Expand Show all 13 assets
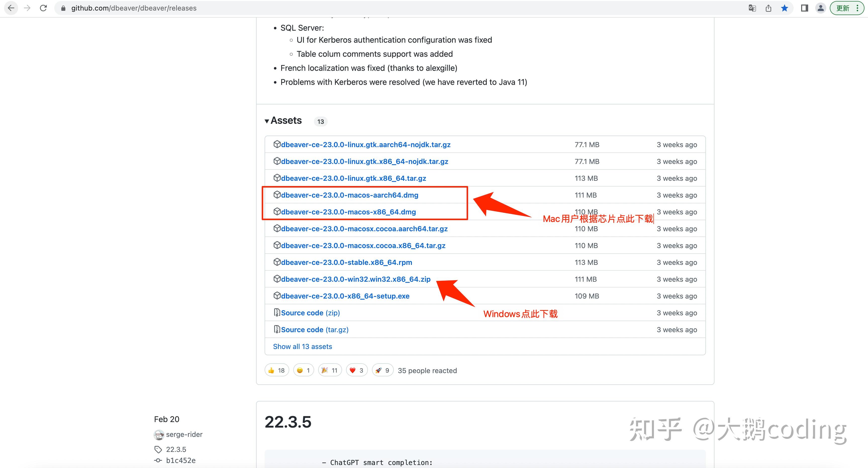Viewport: 868px width, 468px height. 302,346
